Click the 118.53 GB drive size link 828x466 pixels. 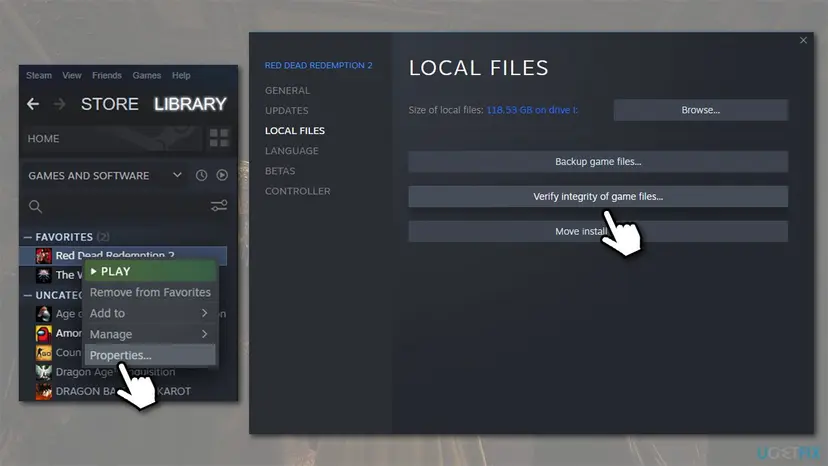coord(532,110)
